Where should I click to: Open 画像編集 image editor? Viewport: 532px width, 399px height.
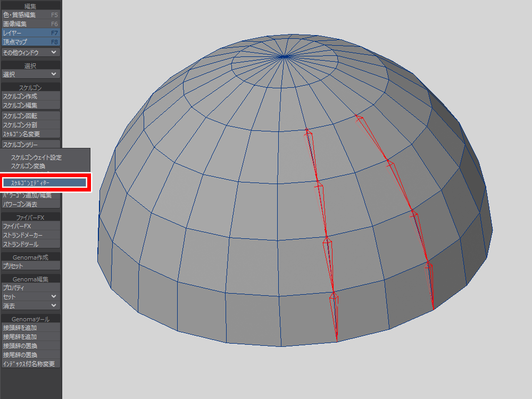point(30,24)
